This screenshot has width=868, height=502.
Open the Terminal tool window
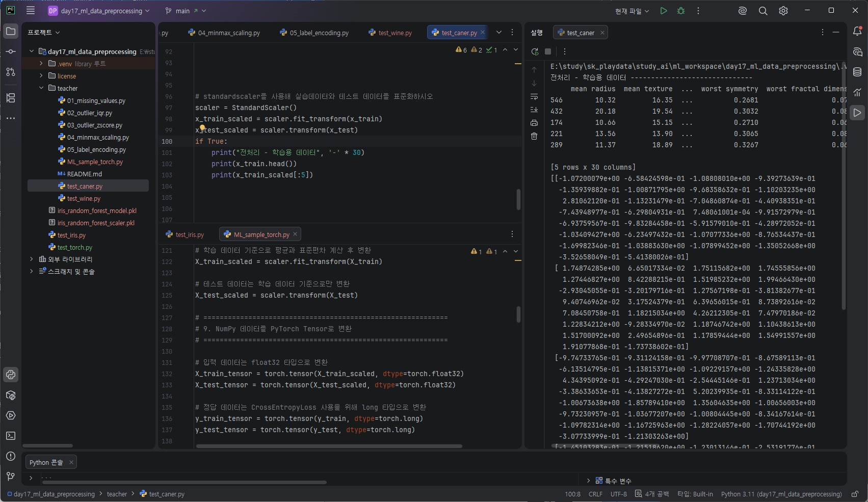pyautogui.click(x=11, y=436)
